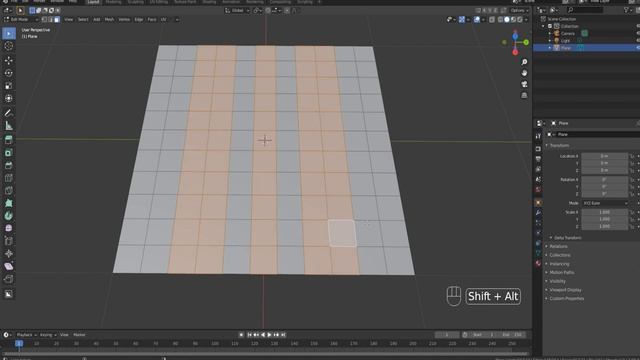Toggle the Collection checkbox in outliner
The width and height of the screenshot is (640, 360).
(x=550, y=26)
